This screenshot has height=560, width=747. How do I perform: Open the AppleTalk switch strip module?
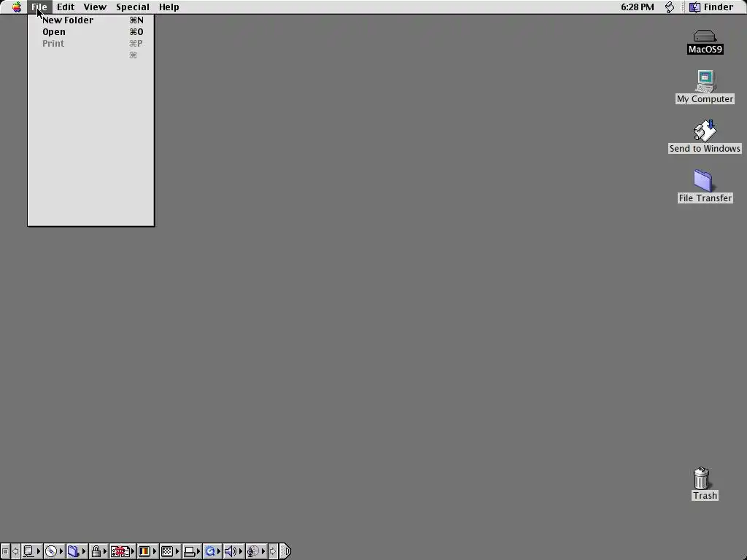coord(32,551)
